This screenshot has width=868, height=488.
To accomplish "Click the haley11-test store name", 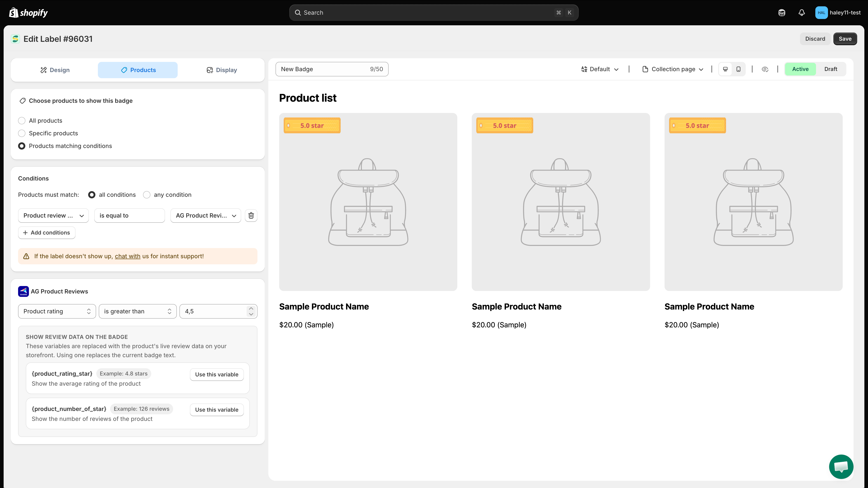I will point(845,13).
